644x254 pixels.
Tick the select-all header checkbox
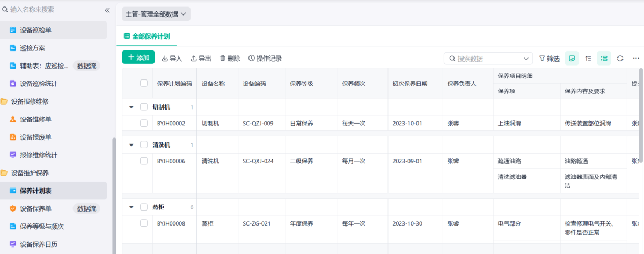[144, 83]
